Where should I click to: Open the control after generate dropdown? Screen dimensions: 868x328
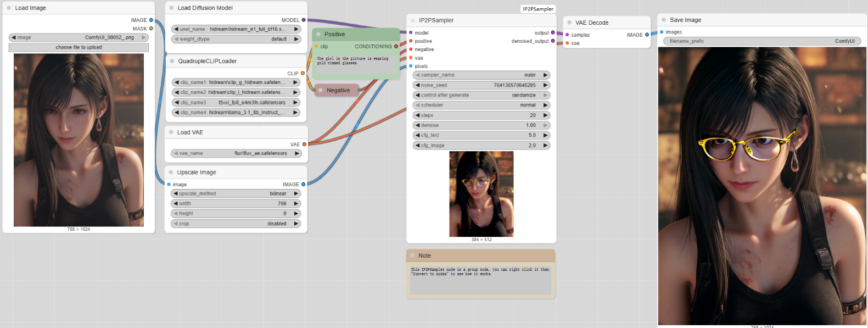tap(481, 95)
